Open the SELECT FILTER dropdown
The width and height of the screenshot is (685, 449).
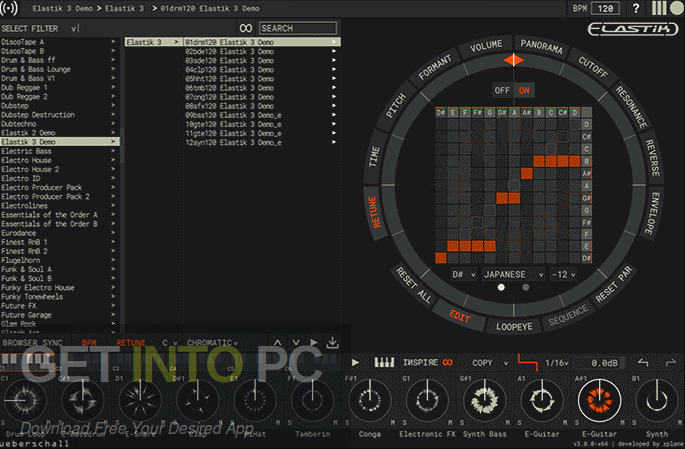coord(40,28)
